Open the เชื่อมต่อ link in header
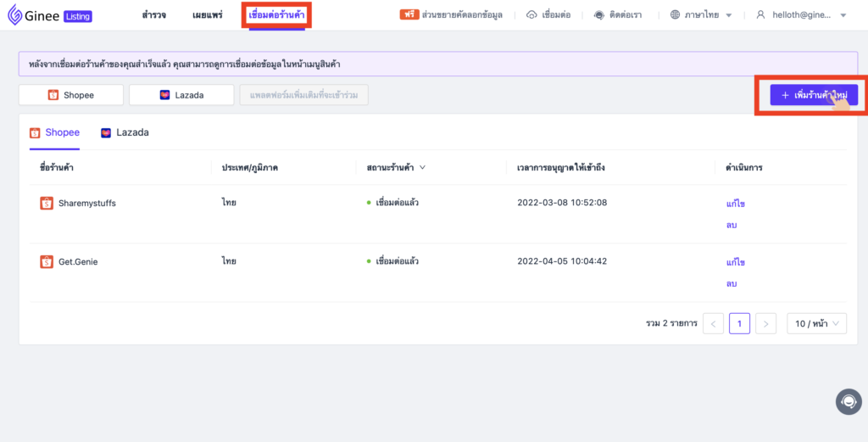This screenshot has width=868, height=442. tap(556, 15)
